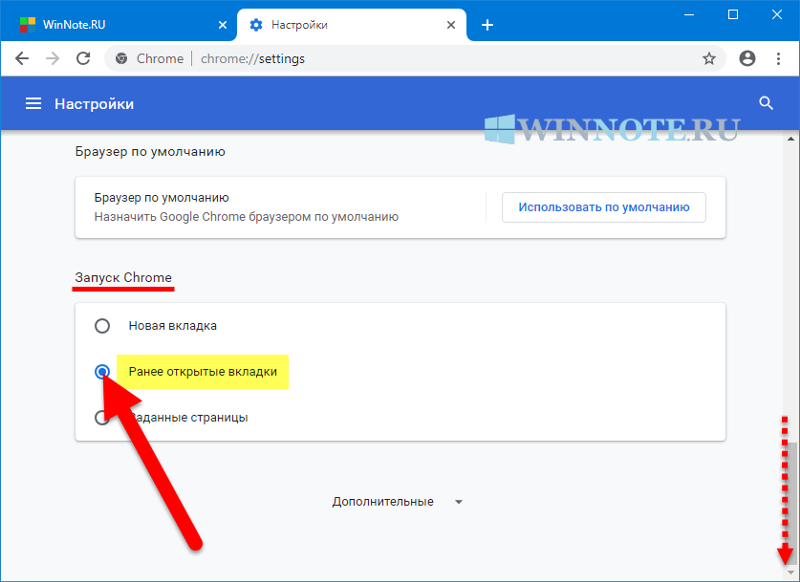Click the chrome://settings address bar
The width and height of the screenshot is (800, 582).
pyautogui.click(x=400, y=59)
